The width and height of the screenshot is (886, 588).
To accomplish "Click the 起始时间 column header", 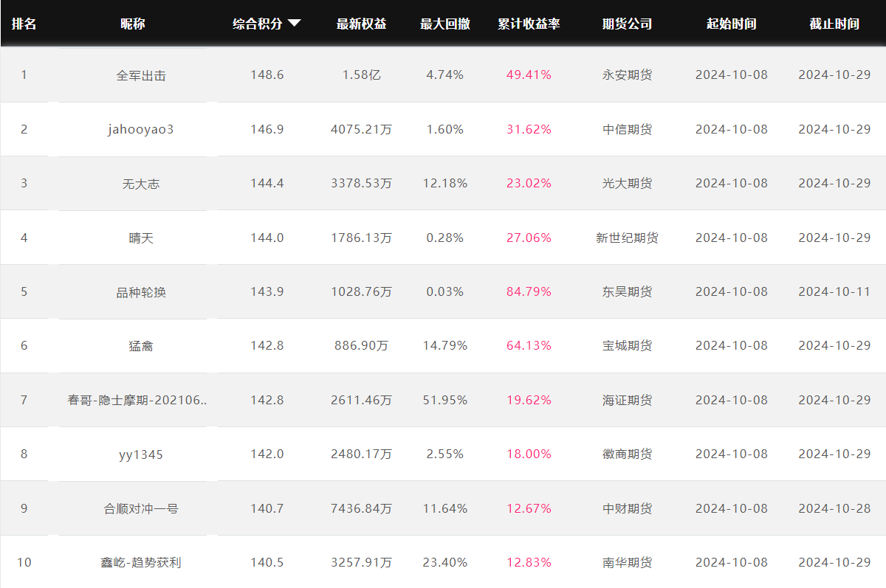I will 732,24.
